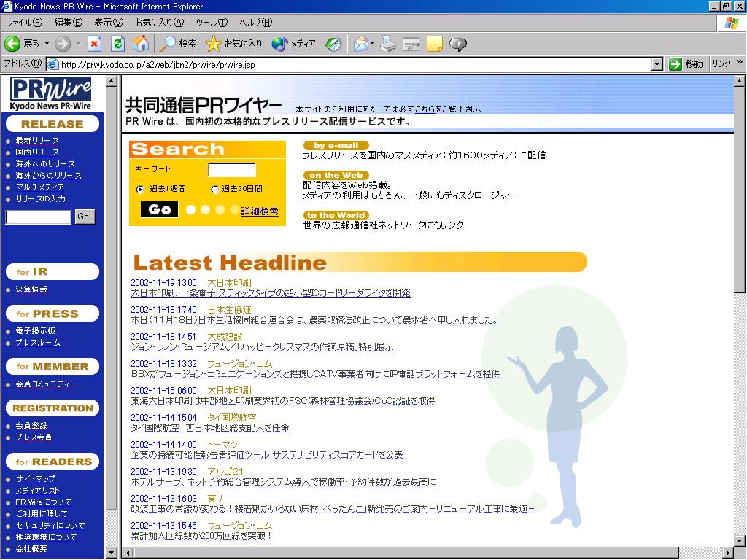Open the 詳細検索 advanced search link
The width and height of the screenshot is (747, 560).
pyautogui.click(x=260, y=211)
